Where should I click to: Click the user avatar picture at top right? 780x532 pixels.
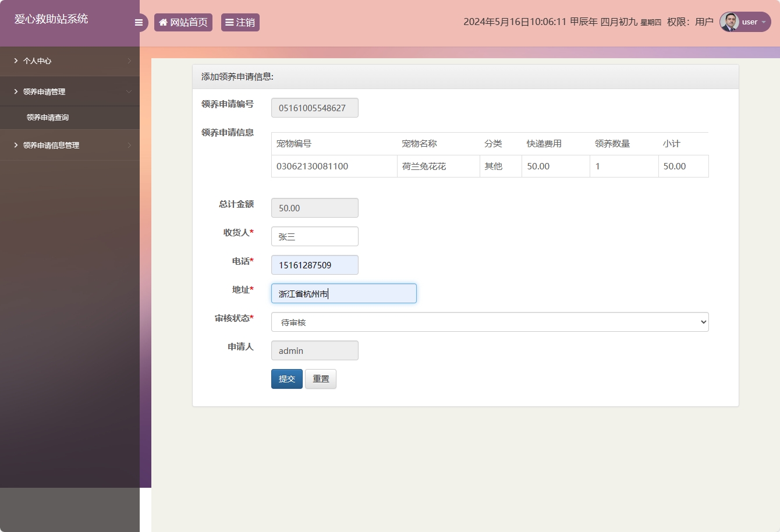(x=729, y=22)
